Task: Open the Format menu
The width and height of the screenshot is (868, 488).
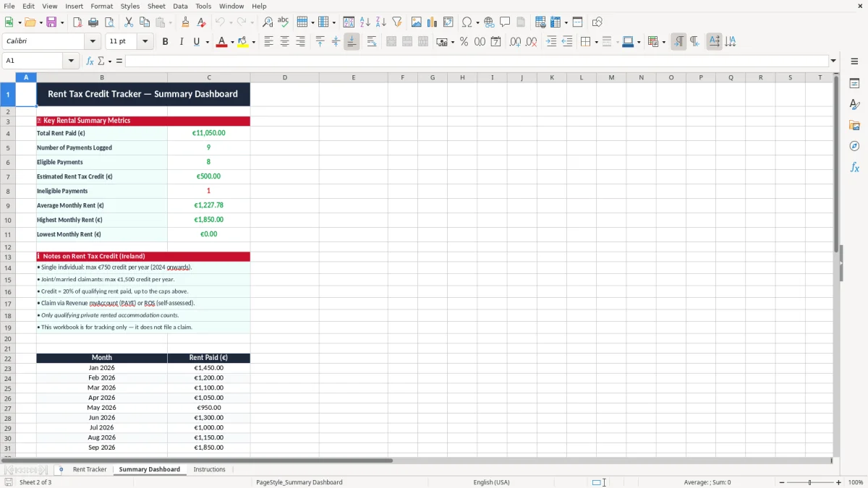Action: [102, 6]
